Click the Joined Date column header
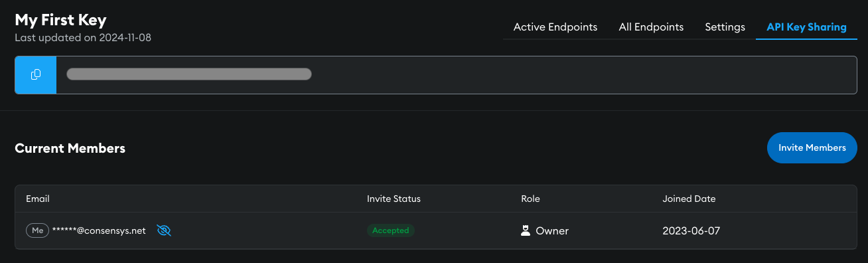Screen dimensions: 868x263 tap(689, 199)
